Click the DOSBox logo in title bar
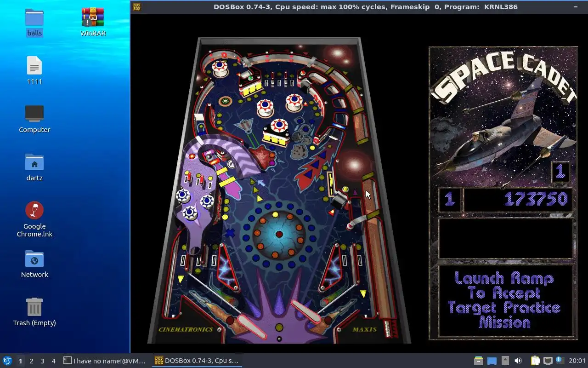588x368 pixels. click(136, 7)
